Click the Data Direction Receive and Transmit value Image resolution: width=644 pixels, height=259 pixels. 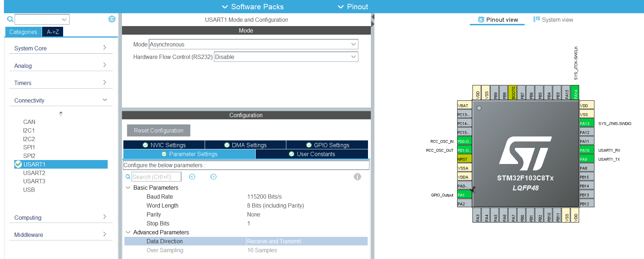point(274,241)
